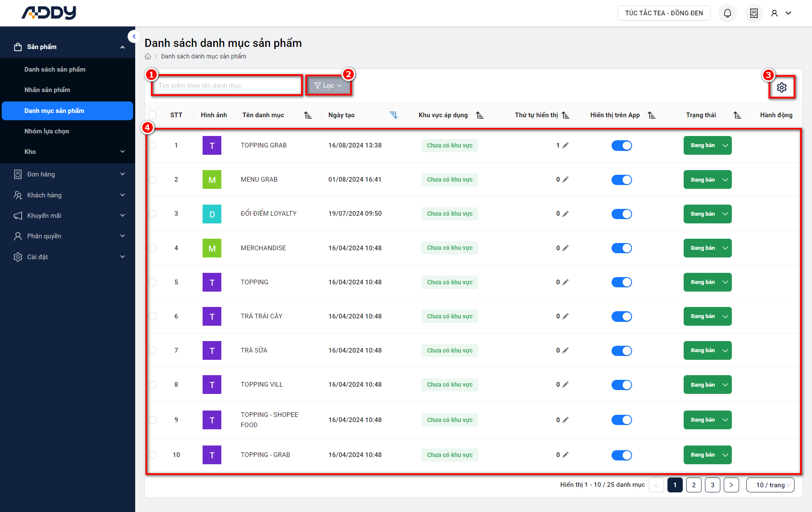Sort by Tên danh mục column icon

tap(308, 115)
